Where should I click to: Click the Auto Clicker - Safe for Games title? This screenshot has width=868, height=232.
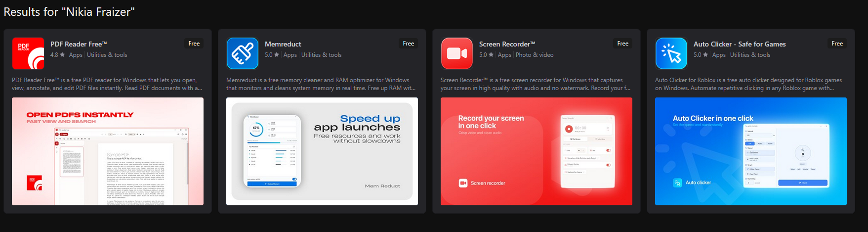[740, 44]
